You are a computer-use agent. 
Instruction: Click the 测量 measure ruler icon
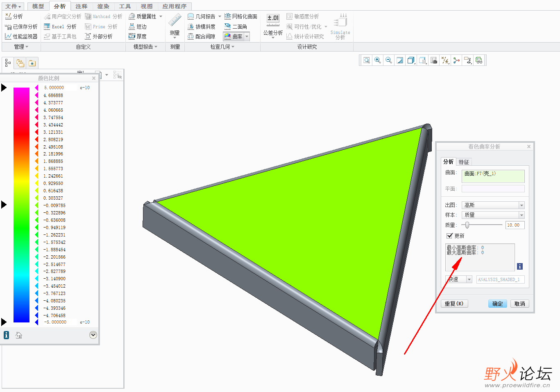pos(175,20)
